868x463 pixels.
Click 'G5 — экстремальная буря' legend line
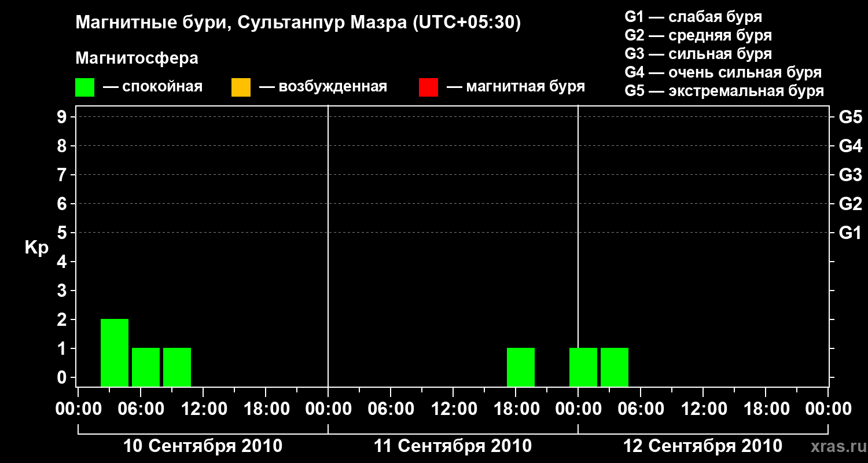724,91
